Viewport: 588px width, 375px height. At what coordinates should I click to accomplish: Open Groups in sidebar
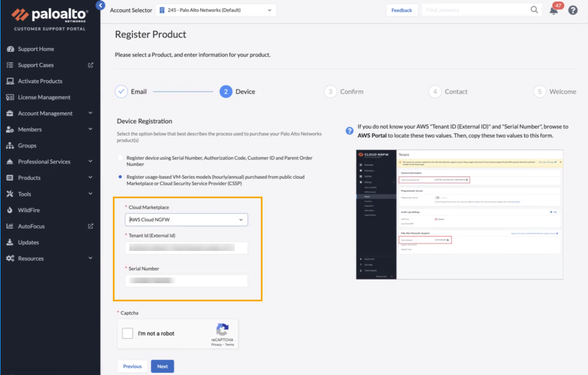coord(27,146)
